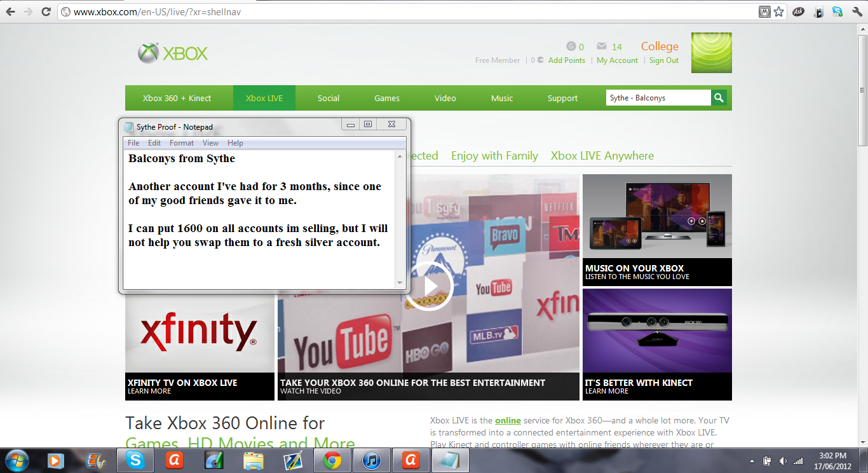868x473 pixels.
Task: Click the green gamer picture avatar
Action: pos(712,53)
